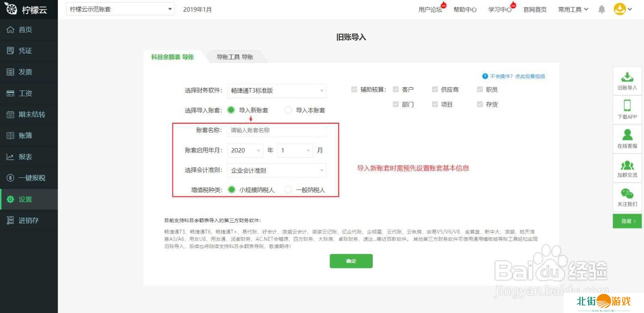Click the 加群交流 group icon
Viewport: 644px width, 313px height.
[x=627, y=165]
